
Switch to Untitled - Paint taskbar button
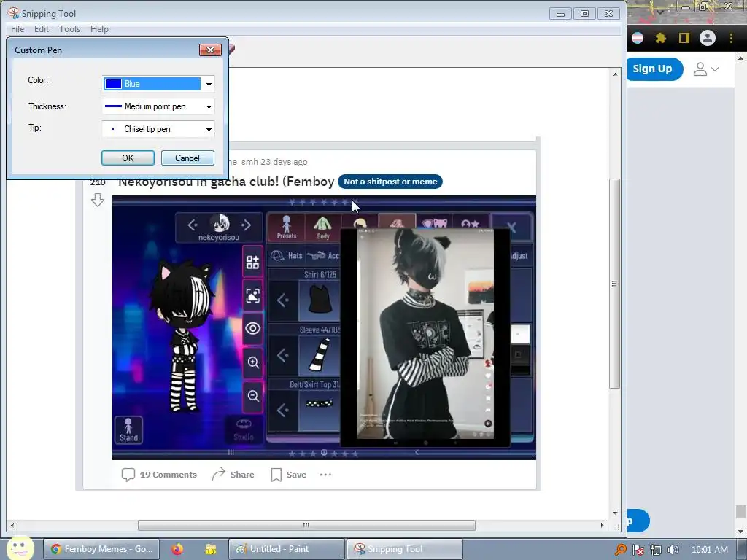(286, 549)
